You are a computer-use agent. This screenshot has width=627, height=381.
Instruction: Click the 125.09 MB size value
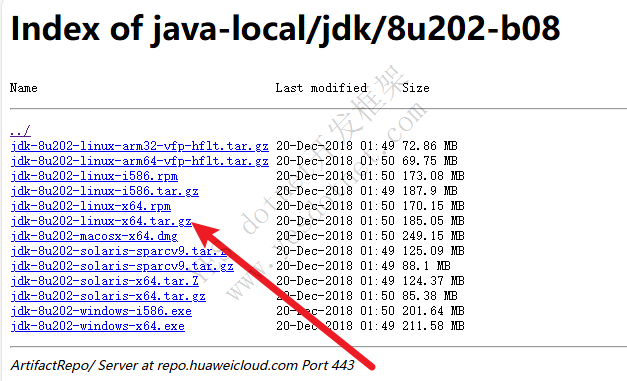[x=433, y=251]
